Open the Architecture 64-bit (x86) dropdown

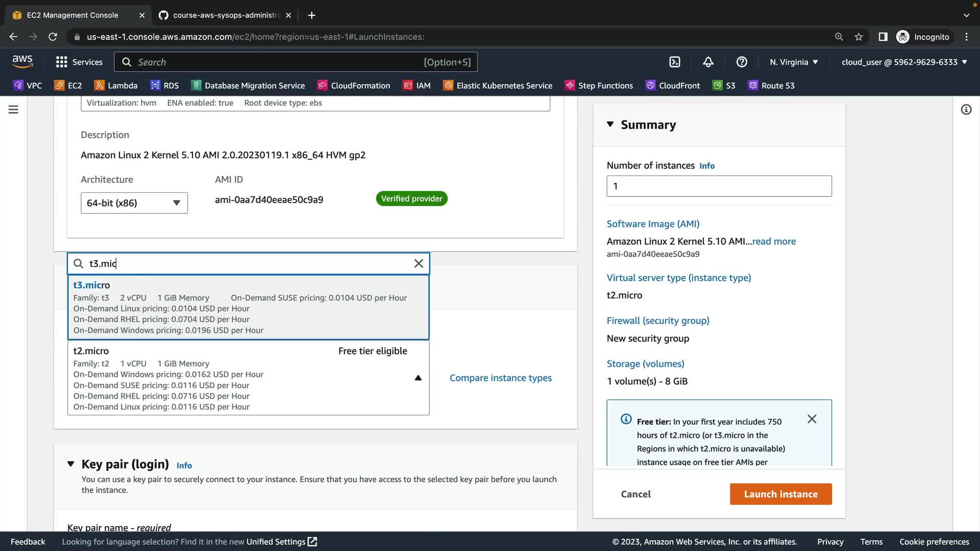click(134, 203)
